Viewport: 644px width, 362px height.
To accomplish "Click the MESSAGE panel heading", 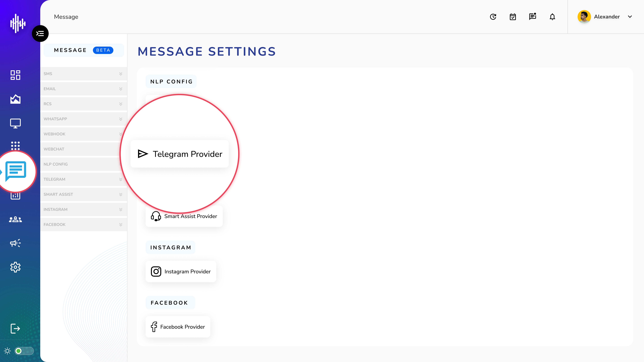I will [70, 50].
